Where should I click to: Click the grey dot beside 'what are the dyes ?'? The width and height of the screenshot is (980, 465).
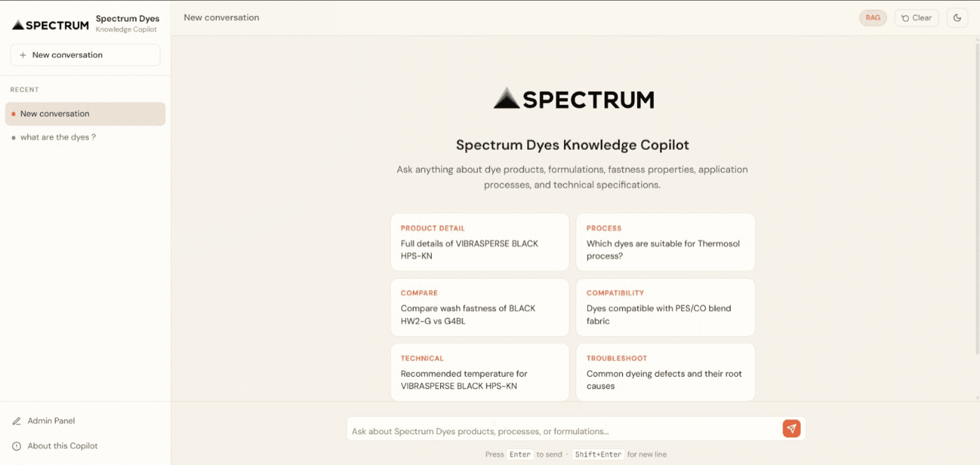click(x=13, y=138)
